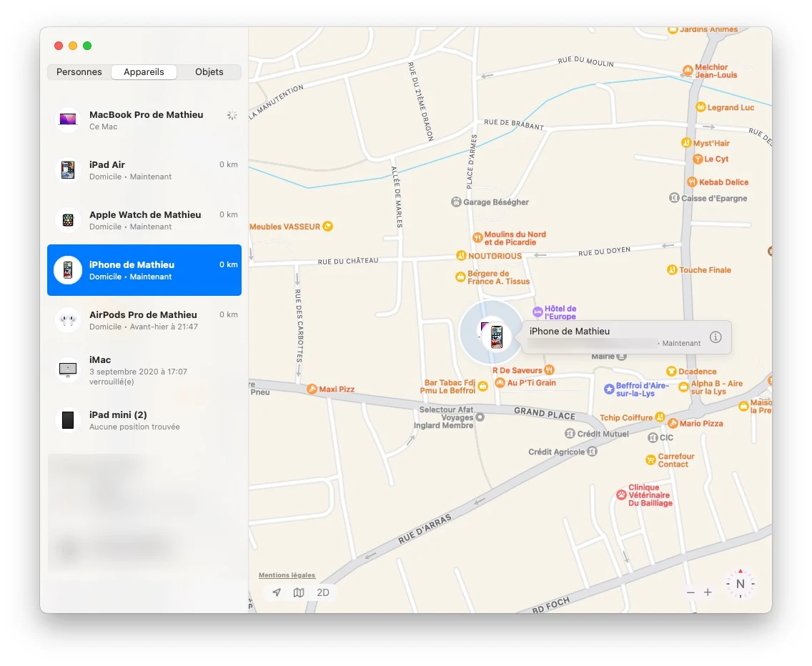
Task: Open the map type chooser icon
Action: coord(299,592)
